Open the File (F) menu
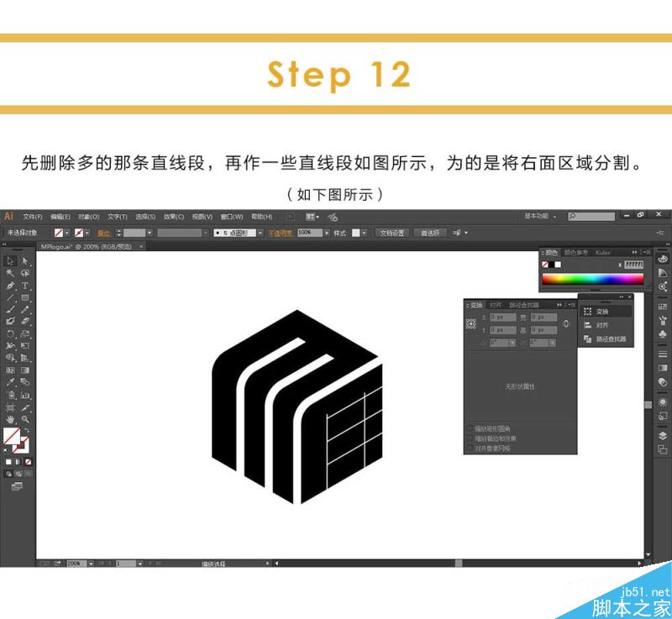This screenshot has height=619, width=672. click(33, 217)
